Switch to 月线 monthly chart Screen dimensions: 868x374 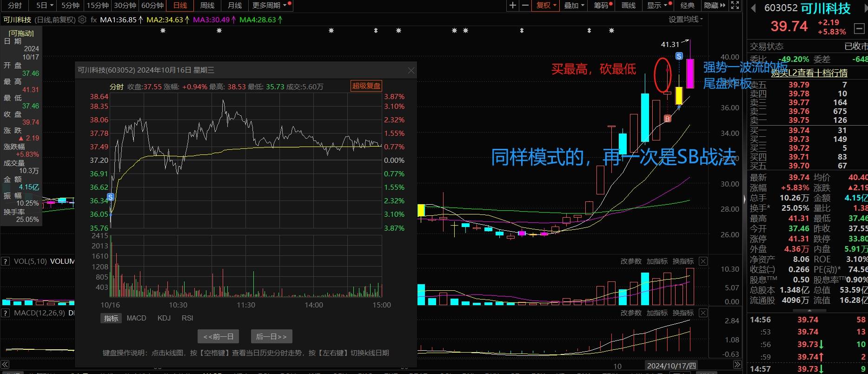click(235, 6)
